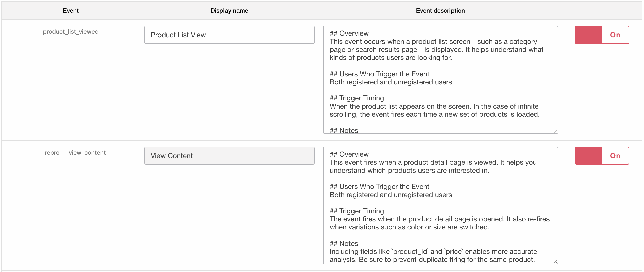
Task: Click the View Content display name field
Action: coord(229,156)
